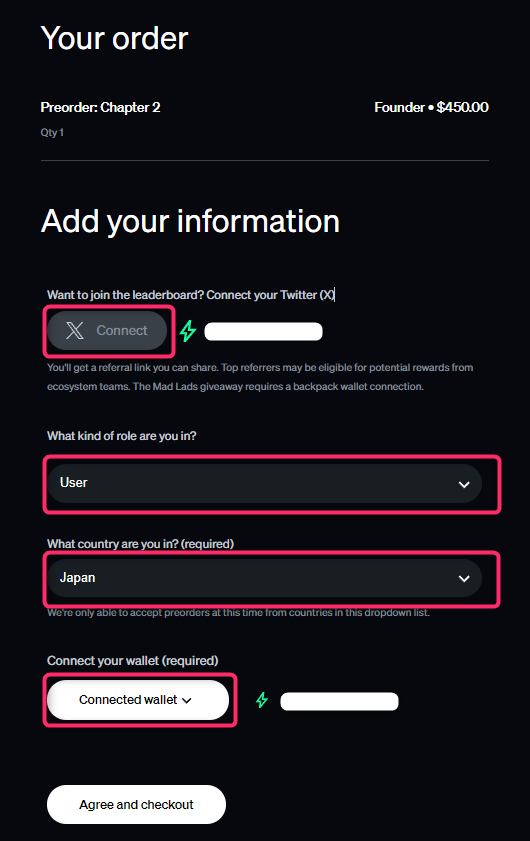Click the 'What country are you in? (required)' label
Image resolution: width=530 pixels, height=841 pixels.
coord(141,544)
